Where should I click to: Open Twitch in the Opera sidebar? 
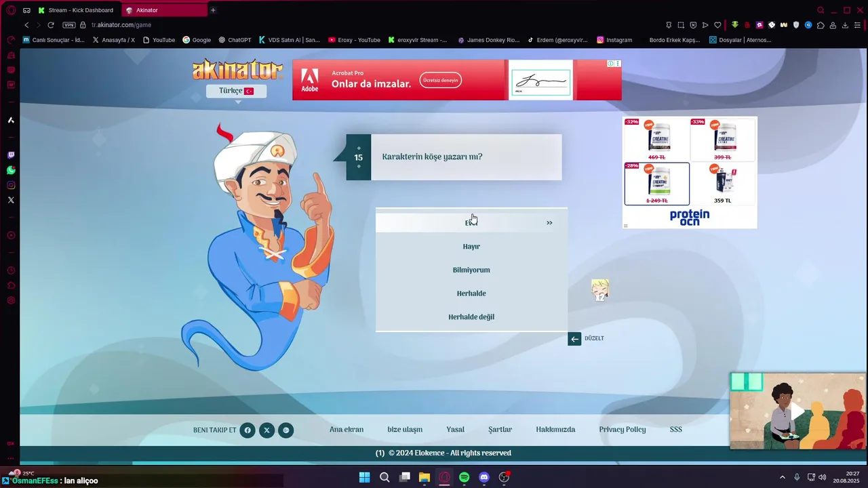pyautogui.click(x=11, y=155)
